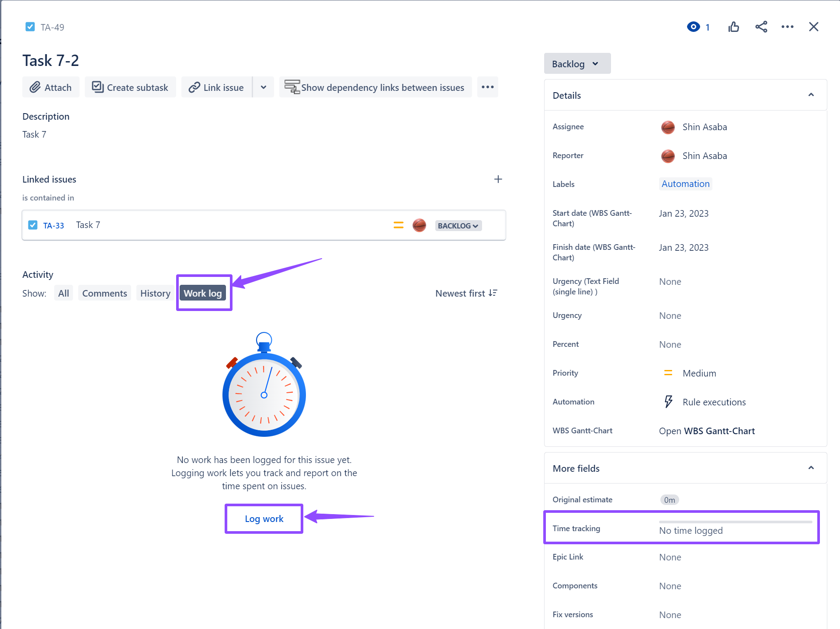Collapse the Details section
Screen dimensions: 840x629
tap(811, 95)
